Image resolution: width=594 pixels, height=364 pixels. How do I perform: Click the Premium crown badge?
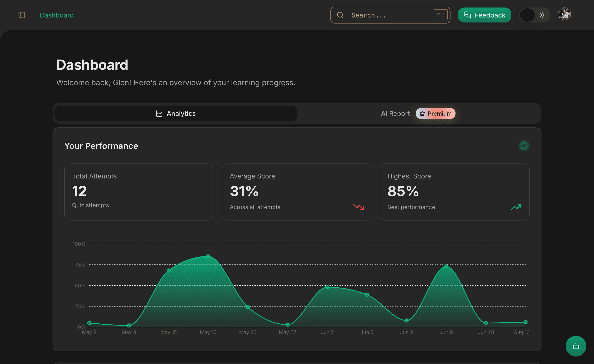tap(435, 113)
